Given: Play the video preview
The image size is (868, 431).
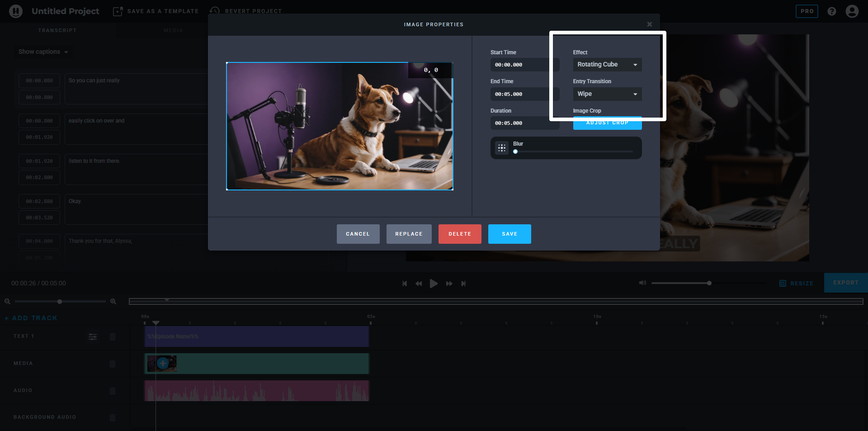Looking at the screenshot, I should [434, 284].
